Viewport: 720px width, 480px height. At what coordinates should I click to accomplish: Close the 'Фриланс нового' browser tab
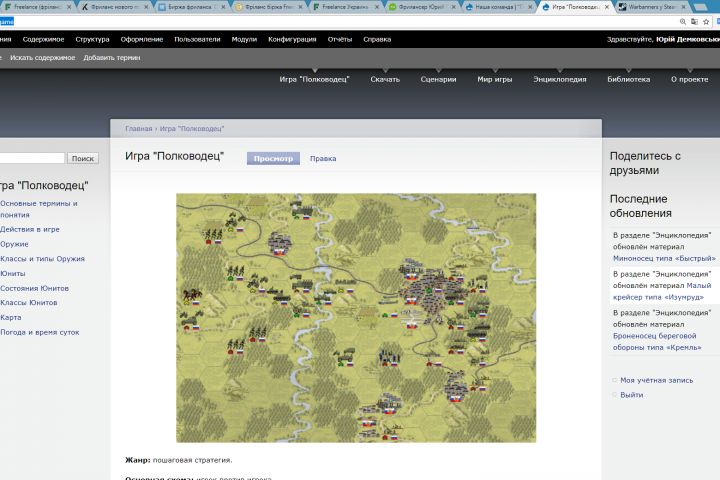(146, 7)
